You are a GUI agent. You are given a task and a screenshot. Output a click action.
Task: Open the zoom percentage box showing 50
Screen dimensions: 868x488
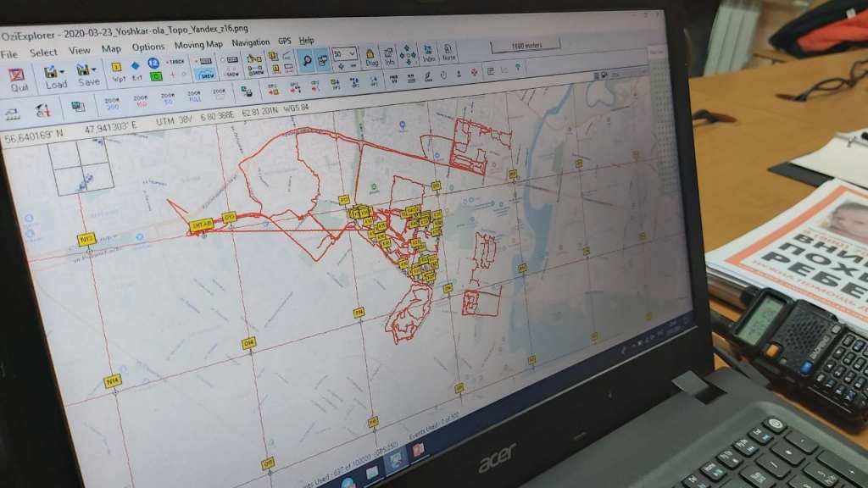coord(344,54)
